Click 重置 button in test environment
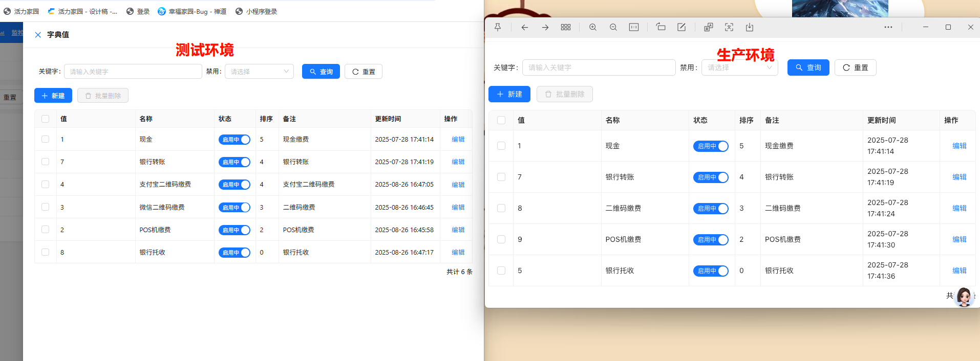The width and height of the screenshot is (980, 361). pos(364,72)
